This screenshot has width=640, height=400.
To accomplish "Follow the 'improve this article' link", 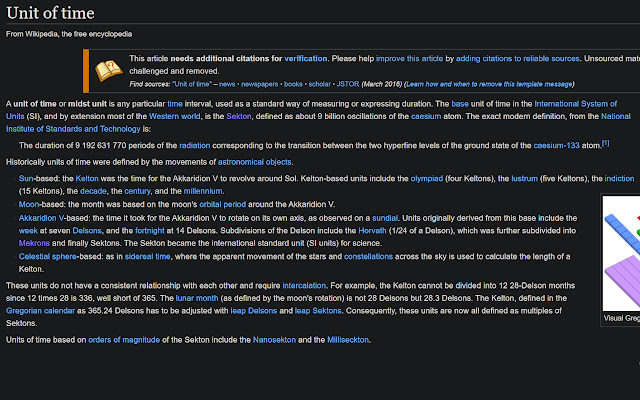I will 409,58.
